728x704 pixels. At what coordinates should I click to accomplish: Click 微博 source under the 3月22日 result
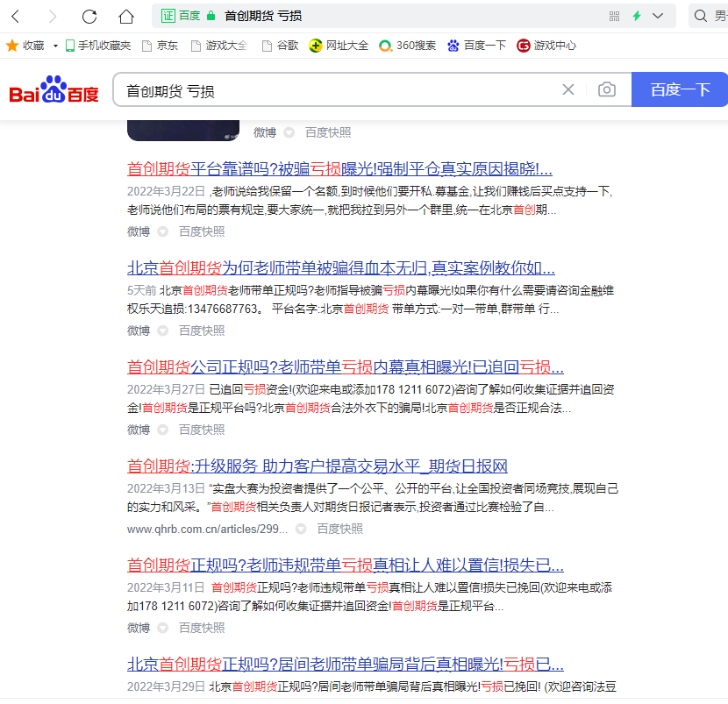[139, 231]
